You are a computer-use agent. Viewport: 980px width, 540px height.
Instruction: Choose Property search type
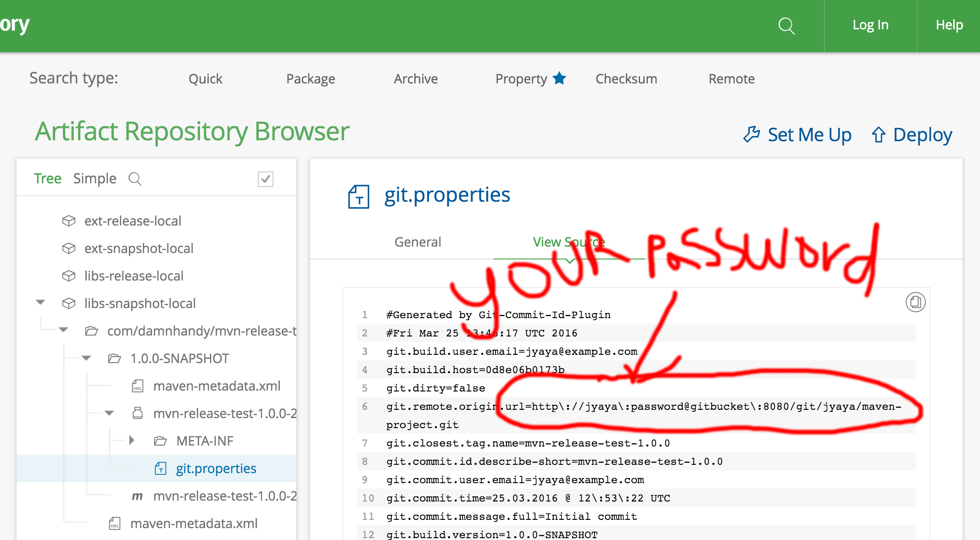pyautogui.click(x=521, y=79)
